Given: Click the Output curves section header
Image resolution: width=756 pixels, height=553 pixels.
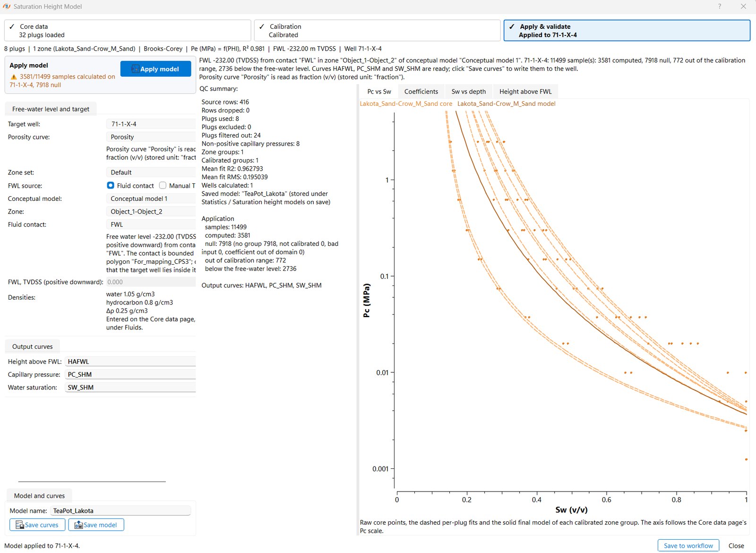Looking at the screenshot, I should tap(32, 346).
